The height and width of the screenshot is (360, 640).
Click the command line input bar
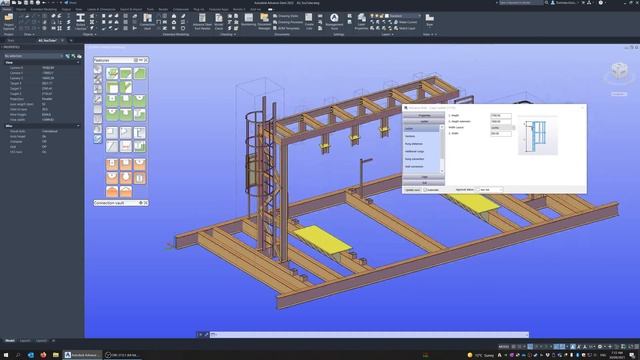coord(369,335)
